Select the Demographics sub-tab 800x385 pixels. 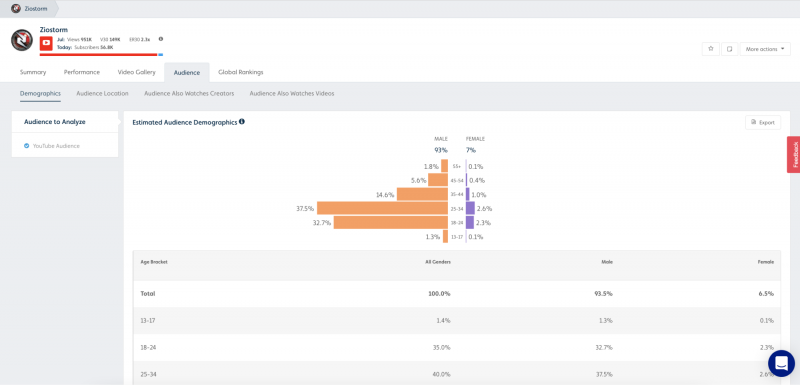(x=40, y=94)
